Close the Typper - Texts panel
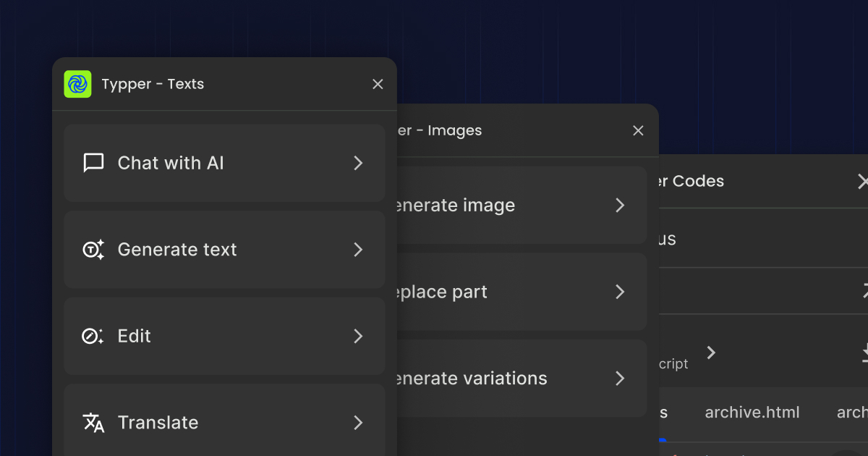Image resolution: width=868 pixels, height=456 pixels. [x=378, y=84]
